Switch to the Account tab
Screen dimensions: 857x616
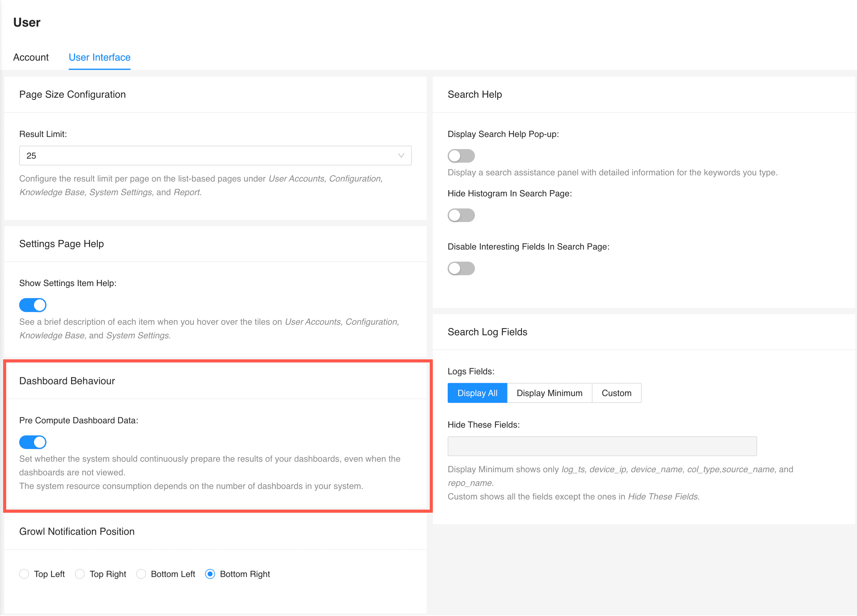[x=31, y=58]
